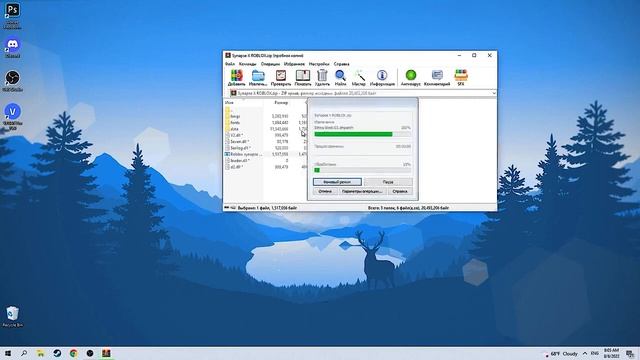Click the ENG language indicator
The height and width of the screenshot is (360, 640).
point(595,353)
